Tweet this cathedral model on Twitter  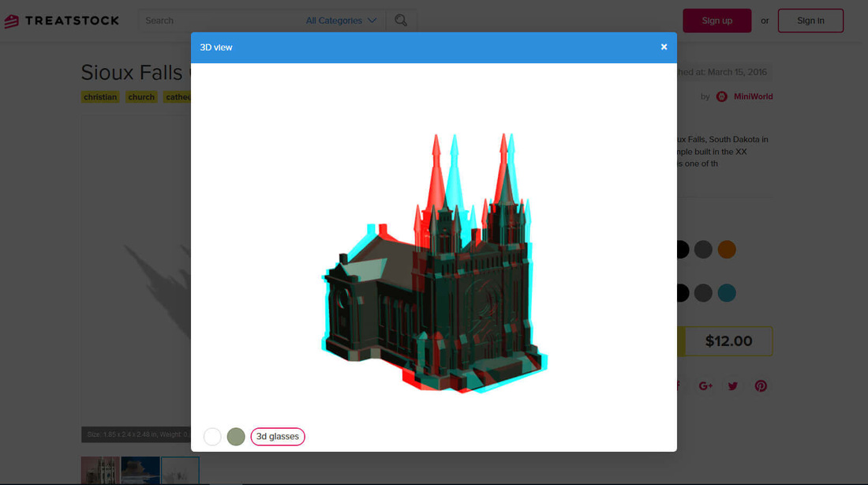(x=732, y=385)
